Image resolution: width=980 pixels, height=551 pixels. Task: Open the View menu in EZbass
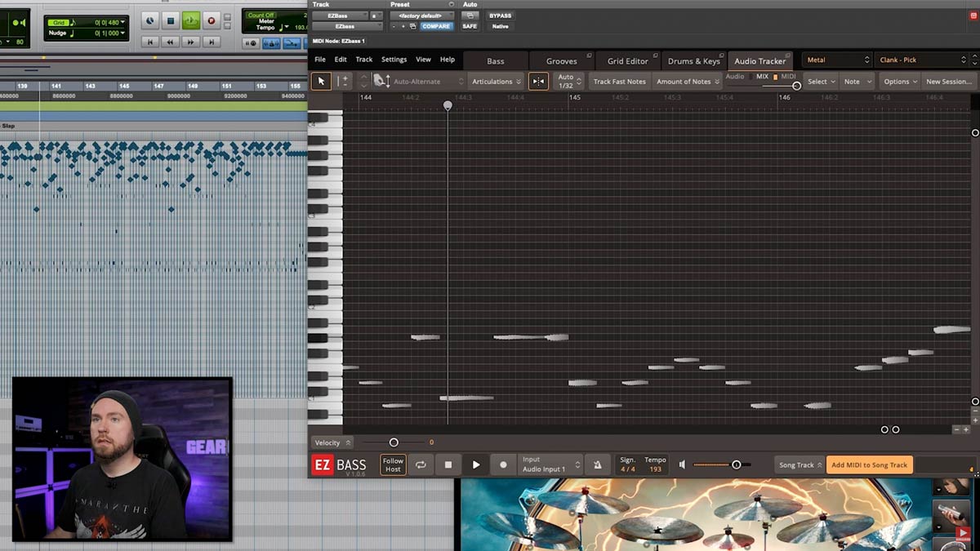(x=423, y=60)
